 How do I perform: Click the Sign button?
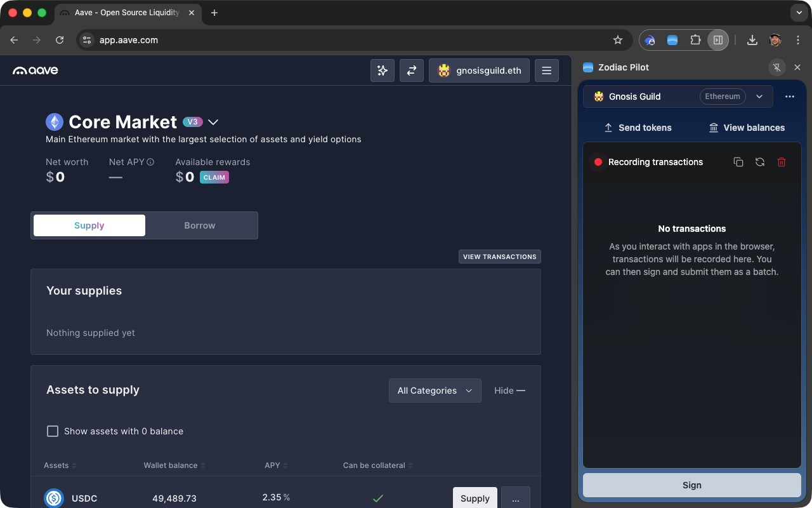coord(692,485)
